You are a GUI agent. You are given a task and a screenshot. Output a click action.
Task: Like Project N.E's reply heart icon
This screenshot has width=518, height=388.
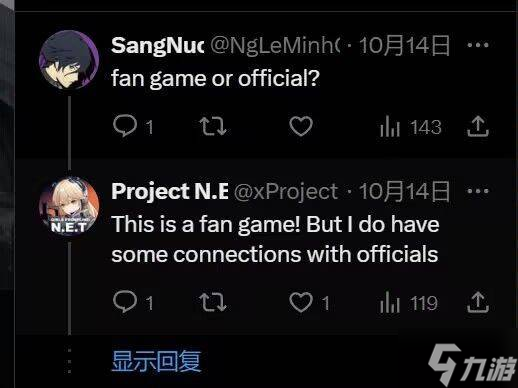pos(301,302)
